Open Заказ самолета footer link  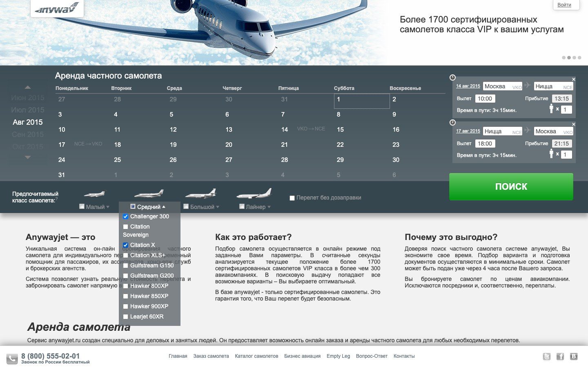(x=211, y=356)
